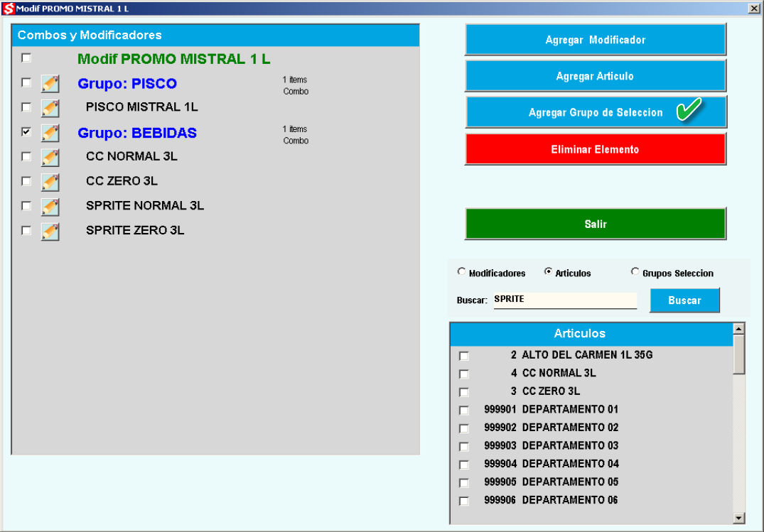Tick the DEPARTAMENTO 01 checkbox
Screen dimensions: 764x532
click(464, 411)
